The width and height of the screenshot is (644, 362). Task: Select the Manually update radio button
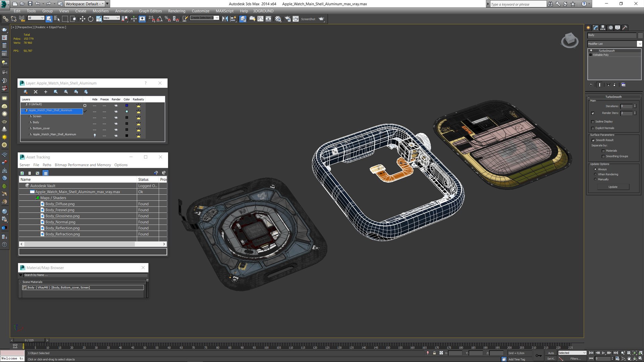point(595,179)
